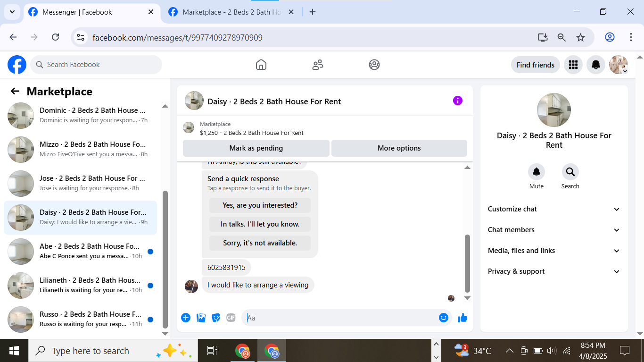The image size is (644, 362).
Task: Open the account profile picture menu
Action: coord(619,65)
